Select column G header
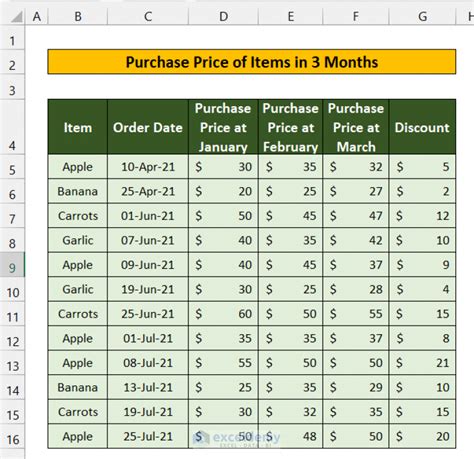 (422, 16)
